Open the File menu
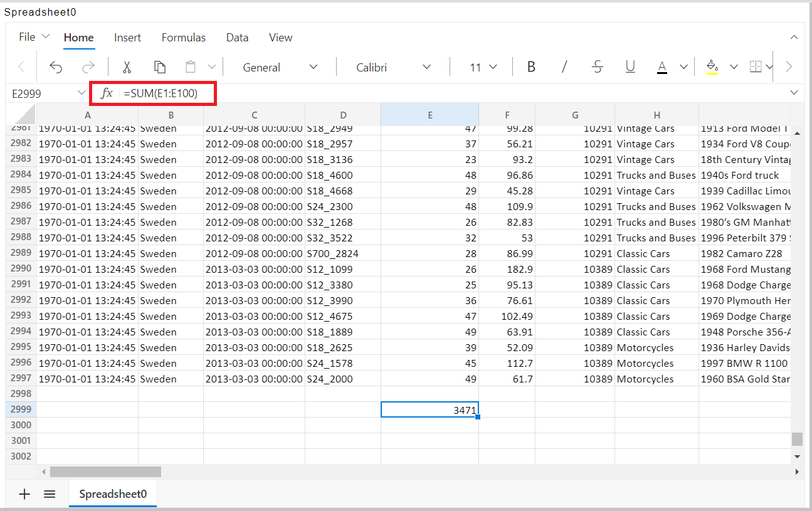 33,37
